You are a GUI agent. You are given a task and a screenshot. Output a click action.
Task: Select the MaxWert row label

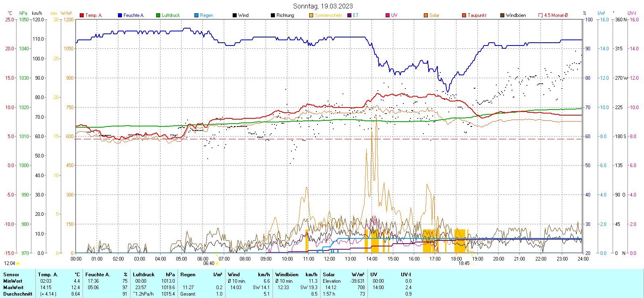click(13, 288)
